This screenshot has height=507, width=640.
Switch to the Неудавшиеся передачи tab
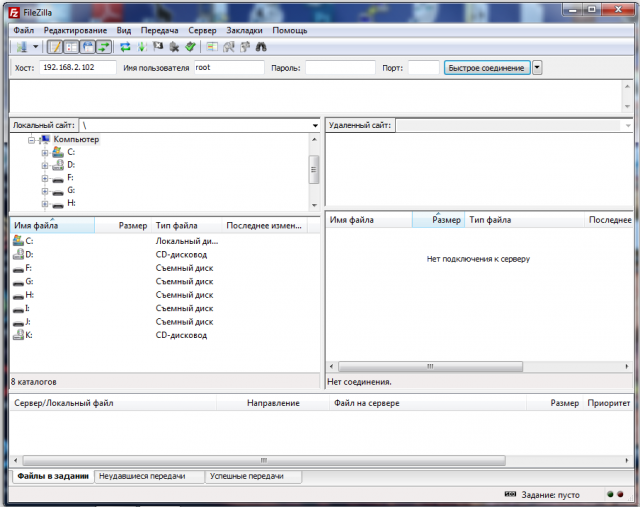[x=149, y=476]
